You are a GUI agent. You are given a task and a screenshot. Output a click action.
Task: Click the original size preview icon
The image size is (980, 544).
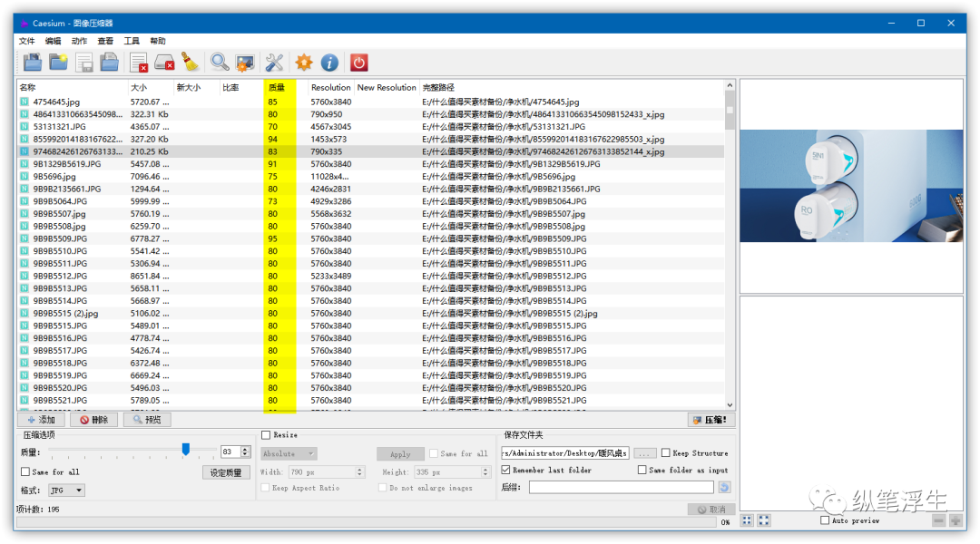(x=764, y=520)
